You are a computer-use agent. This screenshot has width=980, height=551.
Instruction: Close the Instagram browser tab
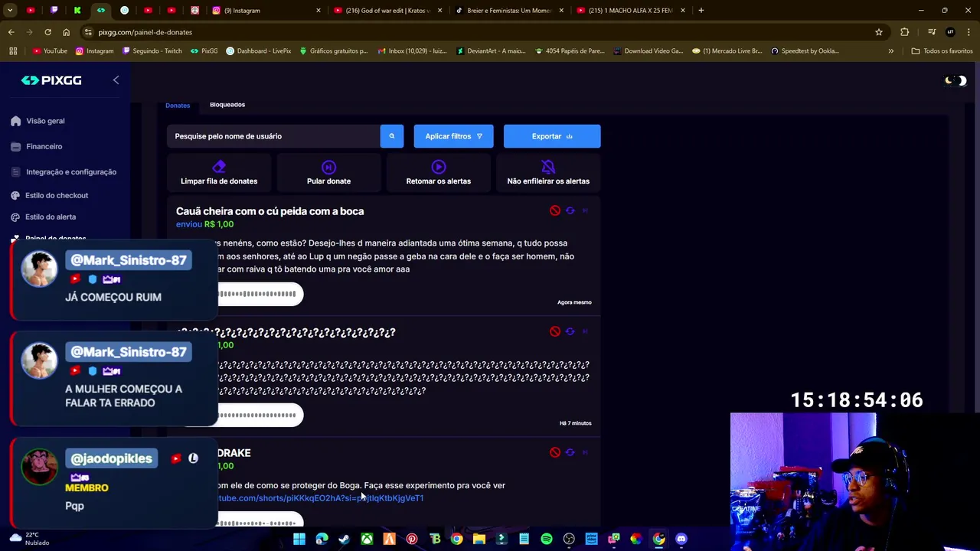click(318, 11)
